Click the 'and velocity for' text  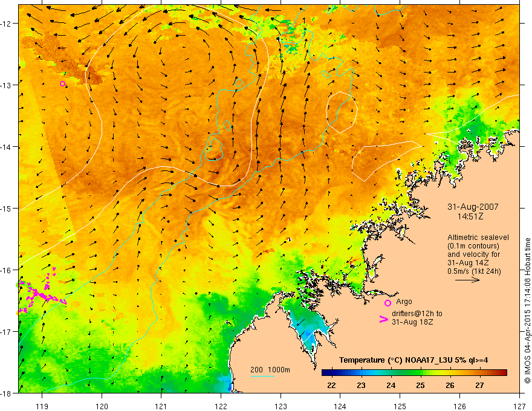coord(473,254)
